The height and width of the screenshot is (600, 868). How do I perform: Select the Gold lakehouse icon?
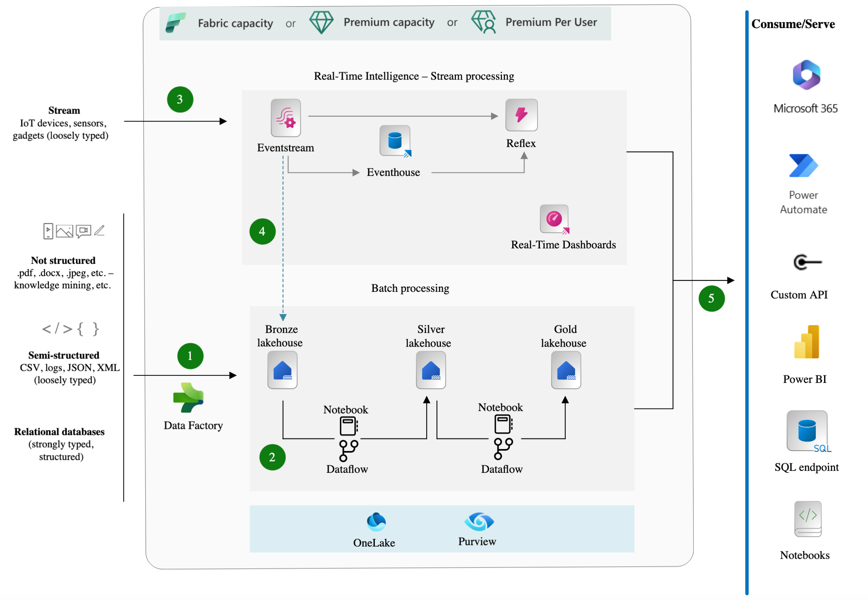coord(566,370)
